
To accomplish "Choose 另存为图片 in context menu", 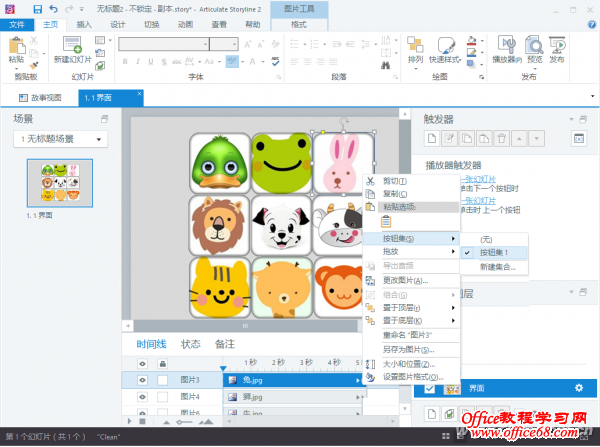I will click(x=411, y=349).
